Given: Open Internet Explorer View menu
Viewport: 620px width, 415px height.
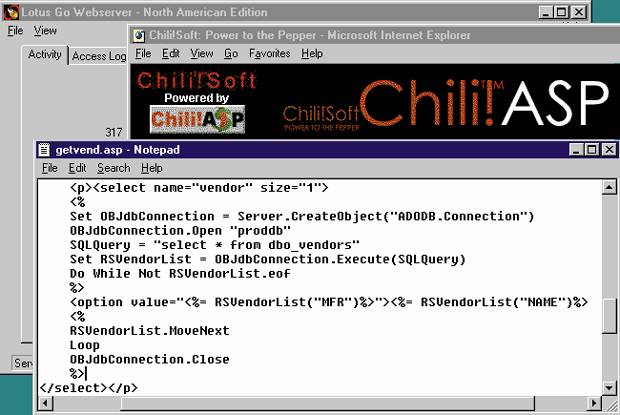Looking at the screenshot, I should click(202, 53).
